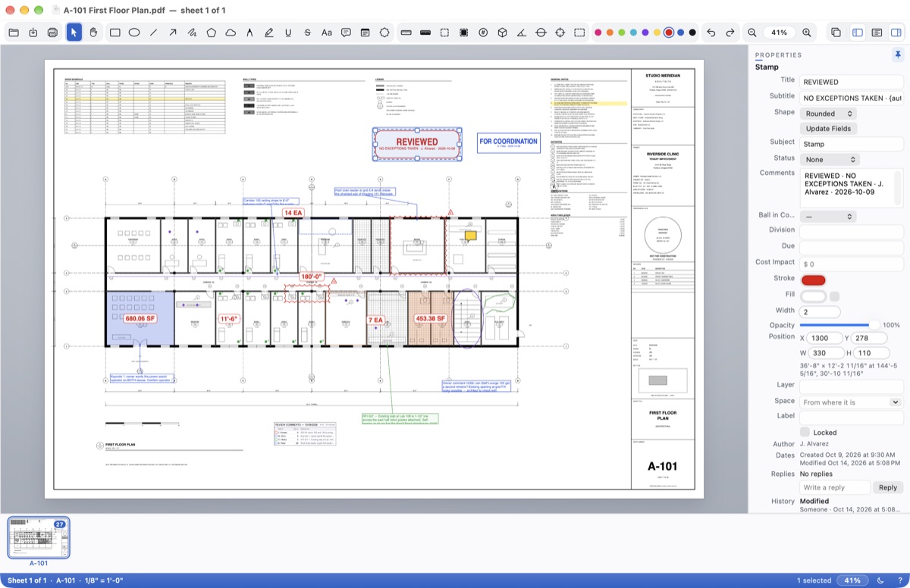This screenshot has height=588, width=910.
Task: Click the print icon in toolbar
Action: click(x=53, y=33)
